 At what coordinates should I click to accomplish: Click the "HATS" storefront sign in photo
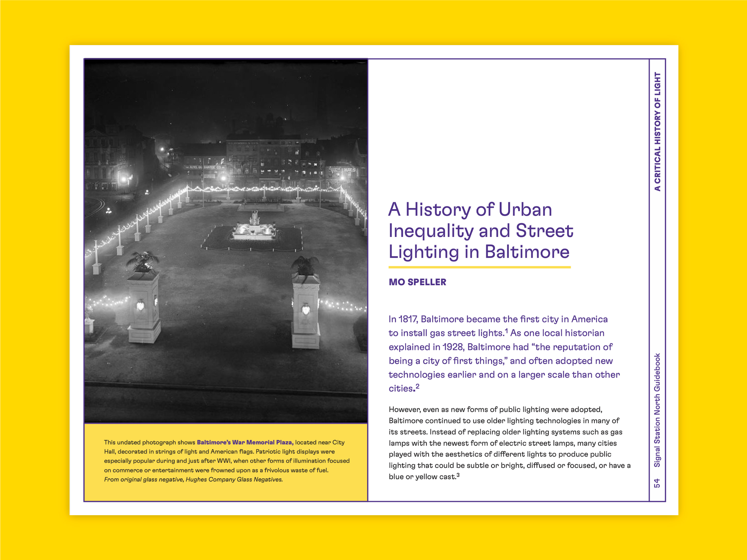coord(350,170)
